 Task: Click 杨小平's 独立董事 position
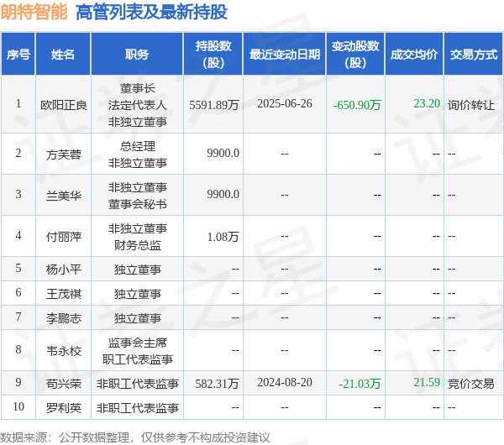coord(138,270)
